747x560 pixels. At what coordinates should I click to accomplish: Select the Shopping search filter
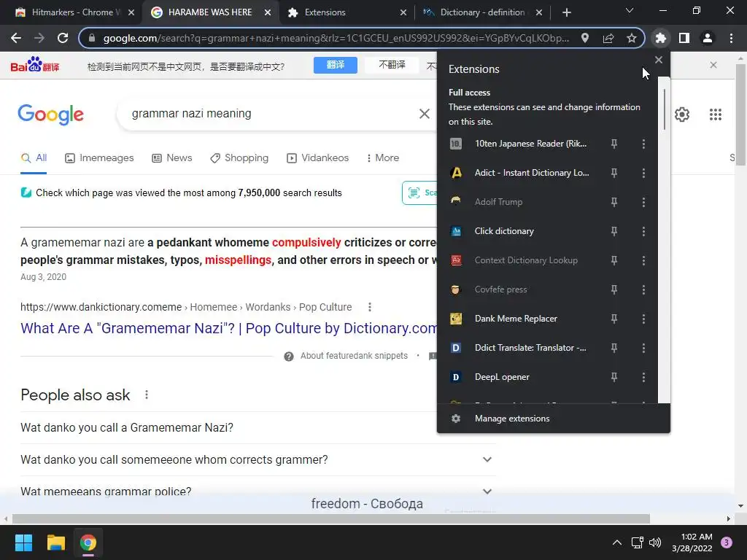click(x=239, y=158)
